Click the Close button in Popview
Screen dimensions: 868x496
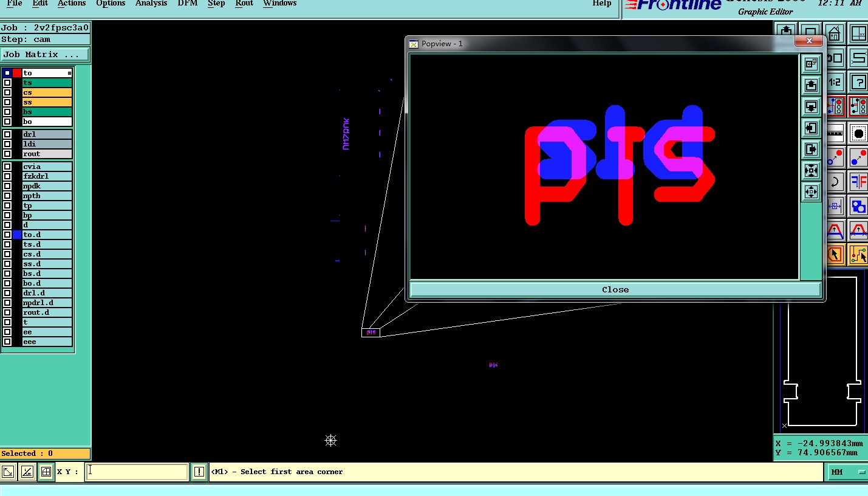tap(615, 289)
